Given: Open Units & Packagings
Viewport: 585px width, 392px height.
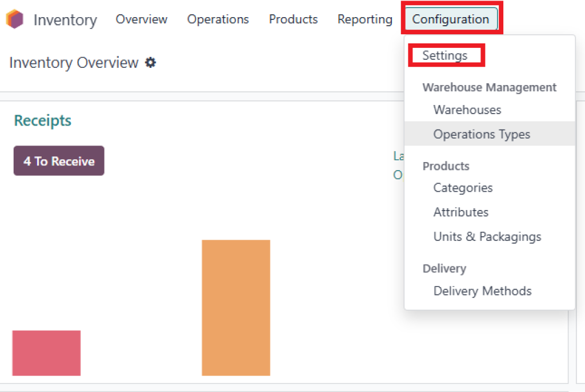Looking at the screenshot, I should pyautogui.click(x=487, y=236).
